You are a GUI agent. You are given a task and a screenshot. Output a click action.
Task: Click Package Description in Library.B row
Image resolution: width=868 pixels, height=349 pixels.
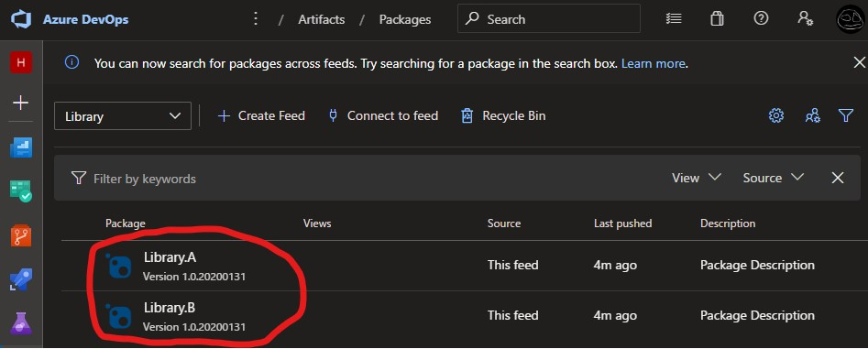757,316
